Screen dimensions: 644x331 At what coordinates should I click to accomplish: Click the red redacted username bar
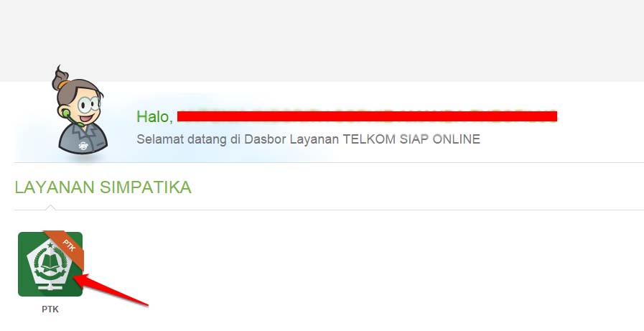point(367,116)
